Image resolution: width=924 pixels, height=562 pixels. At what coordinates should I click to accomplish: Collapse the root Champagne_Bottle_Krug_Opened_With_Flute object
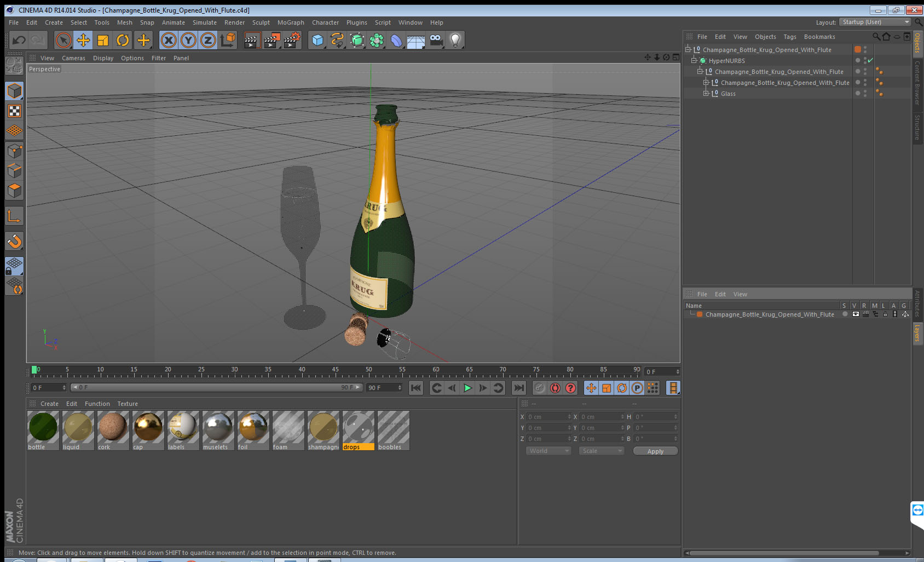tap(688, 49)
